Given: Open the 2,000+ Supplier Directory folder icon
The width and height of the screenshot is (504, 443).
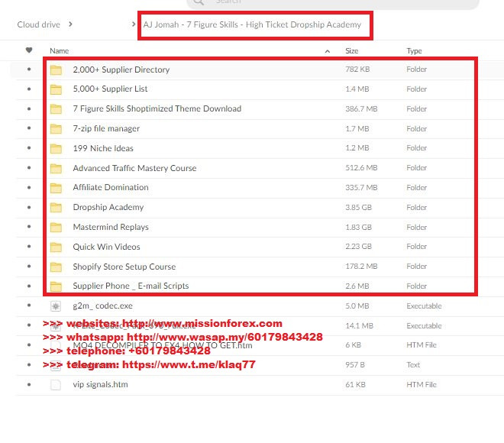Looking at the screenshot, I should pos(56,70).
